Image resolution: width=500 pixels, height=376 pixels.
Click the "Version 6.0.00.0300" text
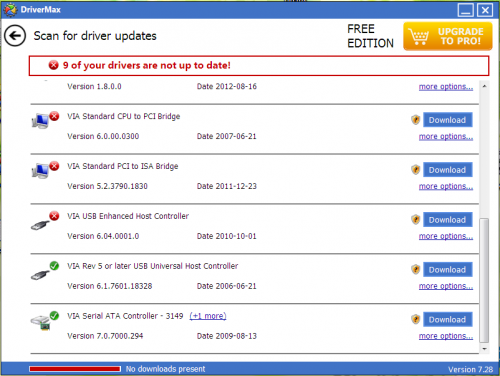[x=103, y=136]
